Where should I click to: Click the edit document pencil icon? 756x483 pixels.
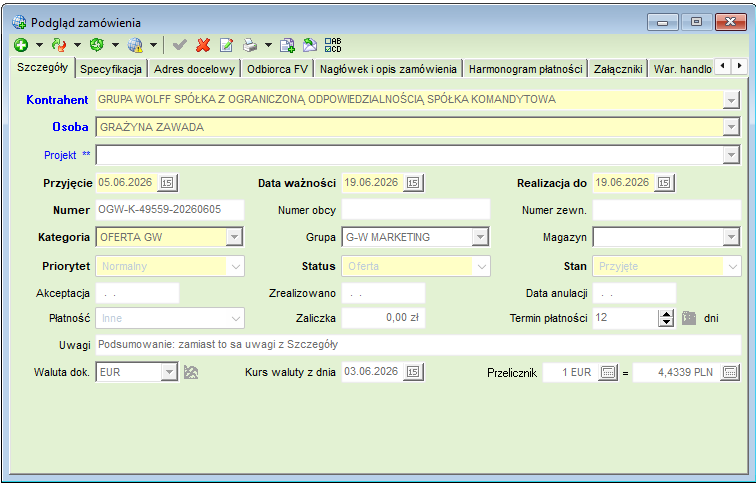(226, 45)
